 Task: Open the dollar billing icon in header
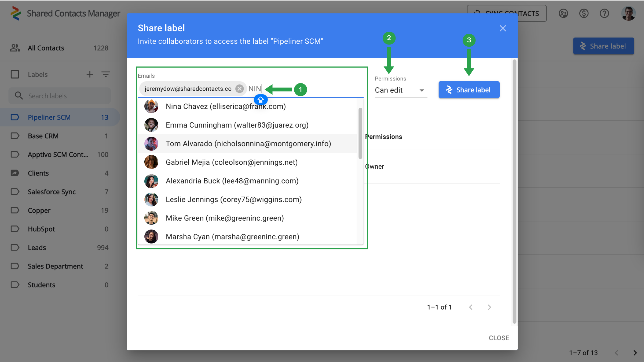pos(584,13)
